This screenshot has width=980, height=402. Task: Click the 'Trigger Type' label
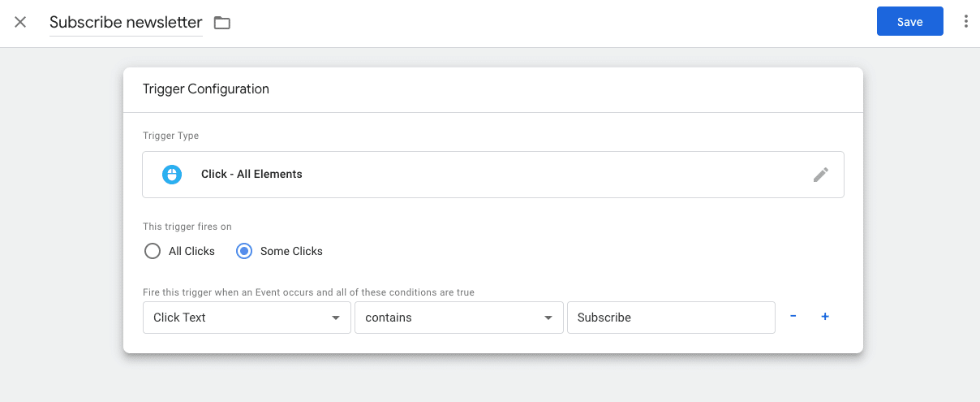point(170,136)
